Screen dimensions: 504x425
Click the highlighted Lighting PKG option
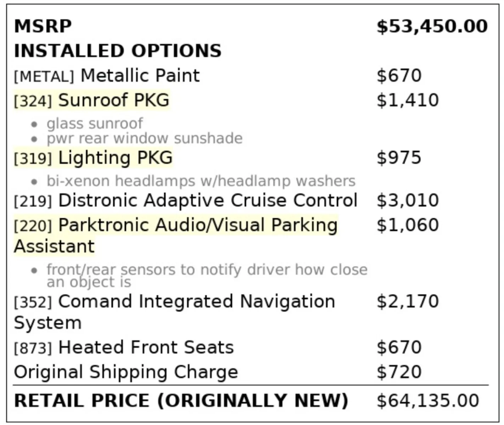click(x=115, y=158)
